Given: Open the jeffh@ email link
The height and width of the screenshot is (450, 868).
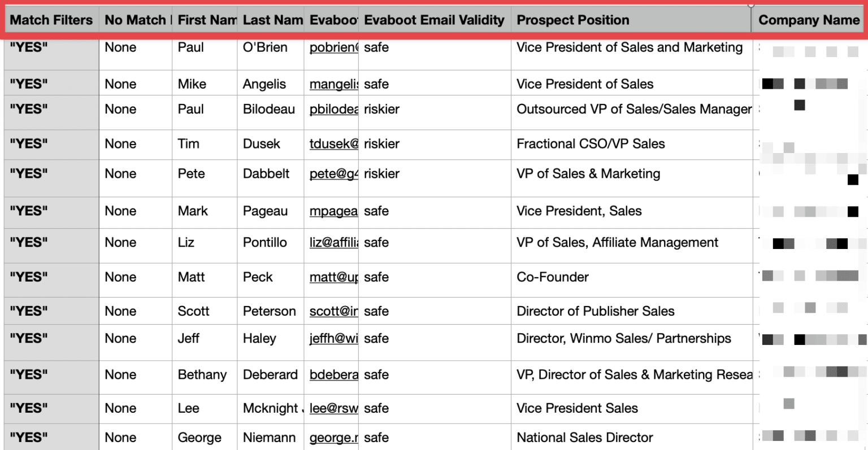Looking at the screenshot, I should click(333, 339).
